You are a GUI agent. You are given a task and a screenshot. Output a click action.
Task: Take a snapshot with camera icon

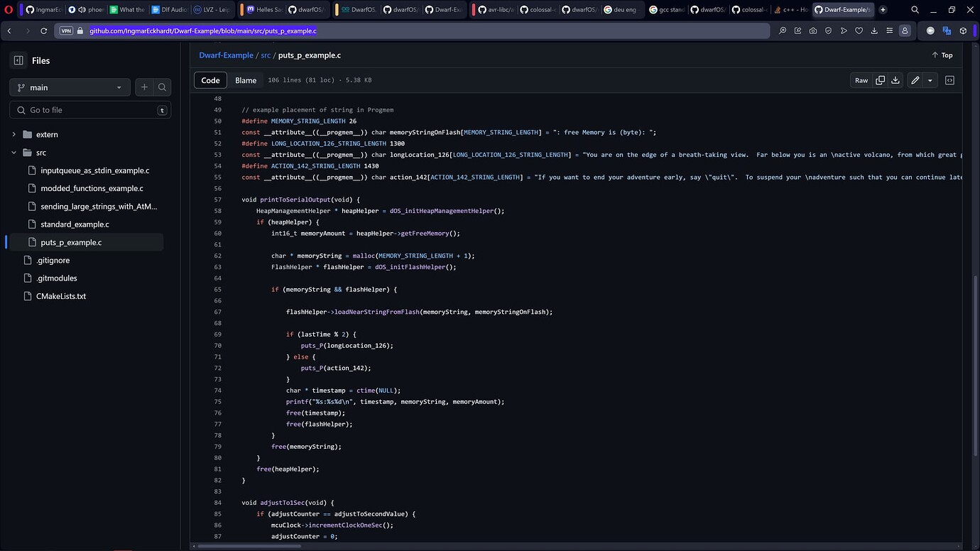pos(813,31)
